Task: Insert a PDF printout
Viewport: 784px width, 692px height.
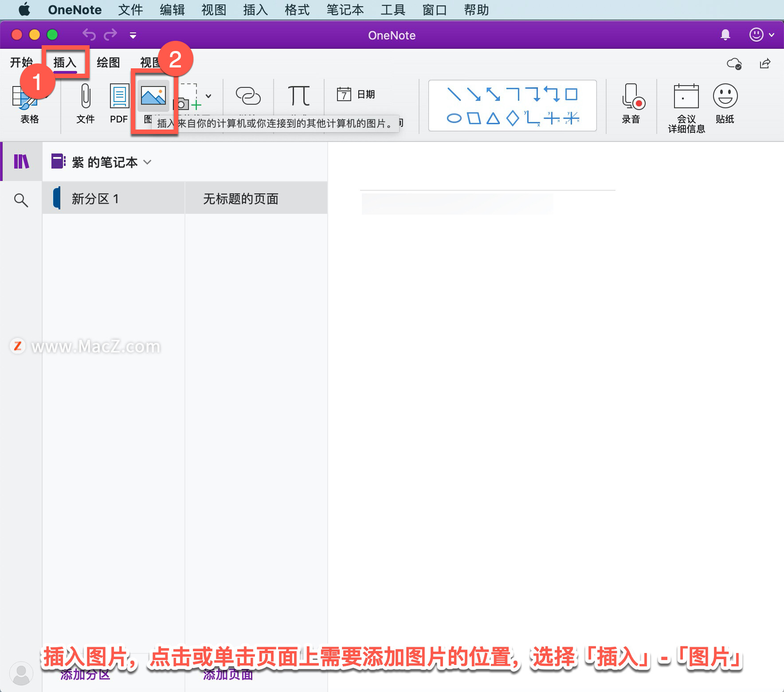Action: pyautogui.click(x=119, y=104)
